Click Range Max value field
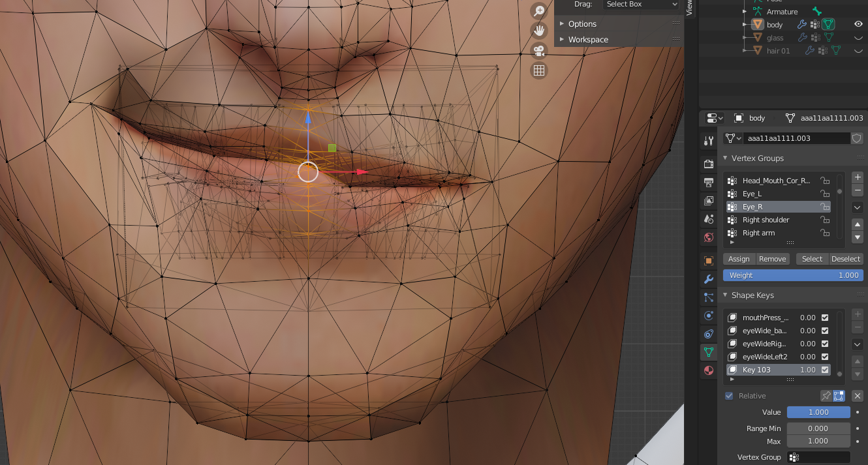The height and width of the screenshot is (465, 868). point(818,441)
